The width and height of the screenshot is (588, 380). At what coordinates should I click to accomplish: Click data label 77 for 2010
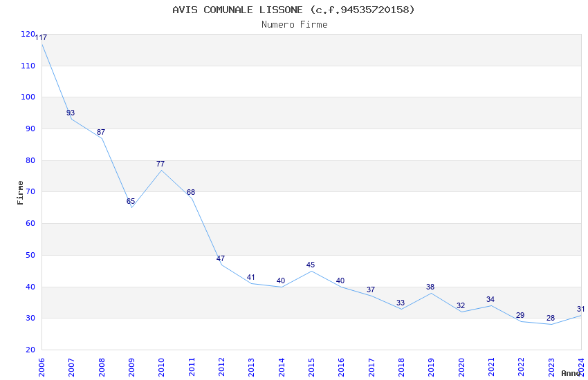point(160,164)
